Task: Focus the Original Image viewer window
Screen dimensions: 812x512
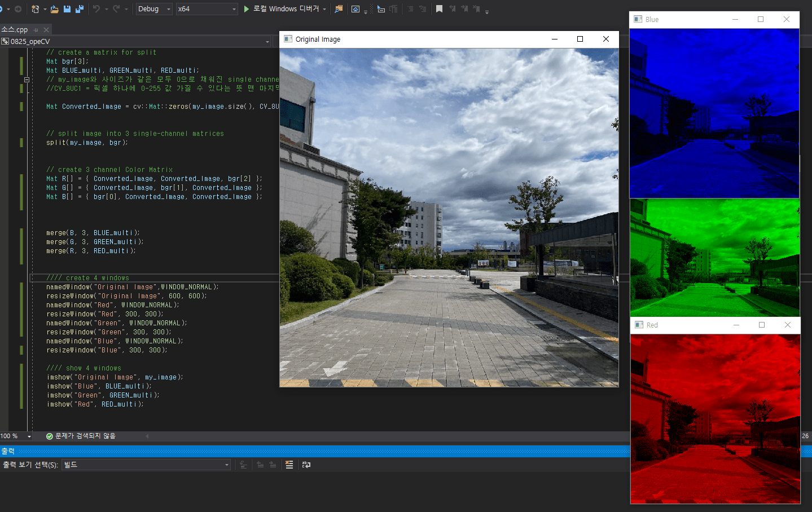Action: [x=395, y=39]
